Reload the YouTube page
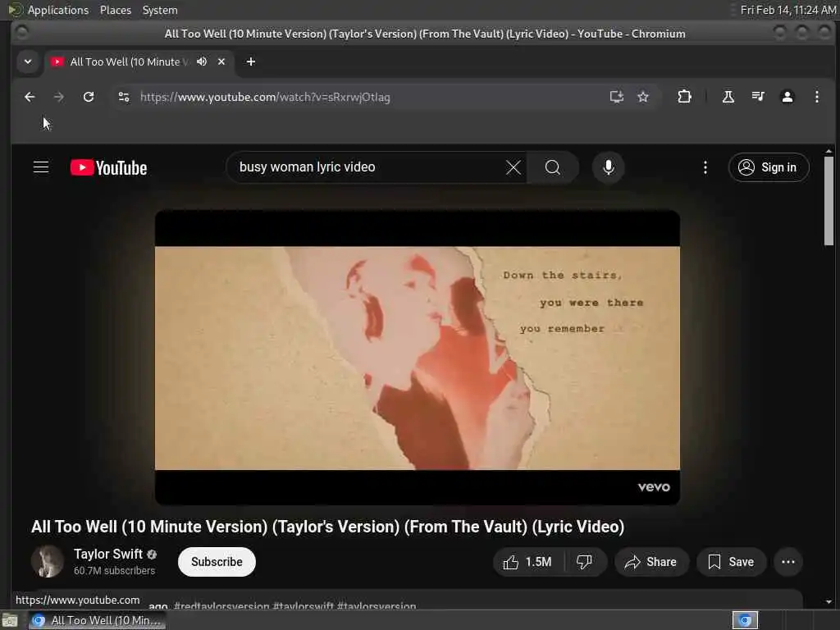Viewport: 840px width, 630px height. tap(89, 97)
